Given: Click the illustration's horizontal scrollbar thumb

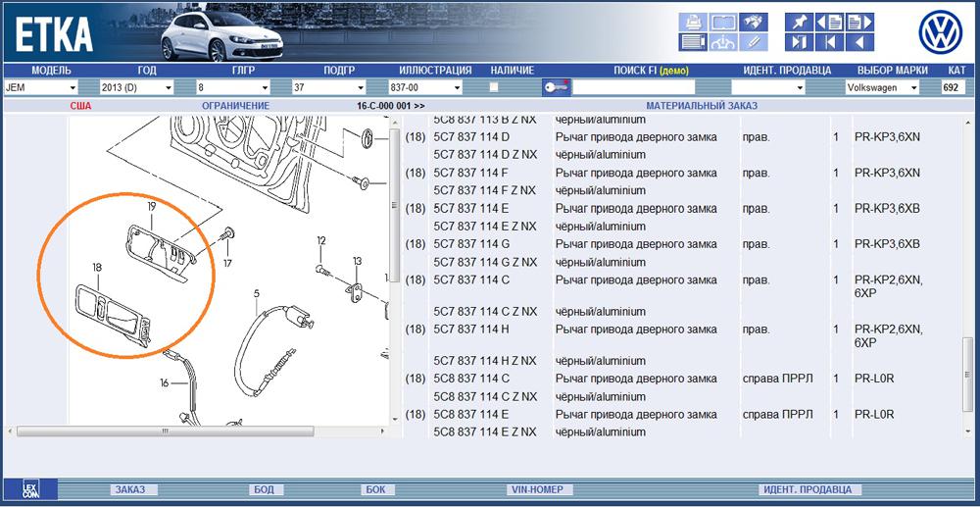Looking at the screenshot, I should pyautogui.click(x=165, y=431).
